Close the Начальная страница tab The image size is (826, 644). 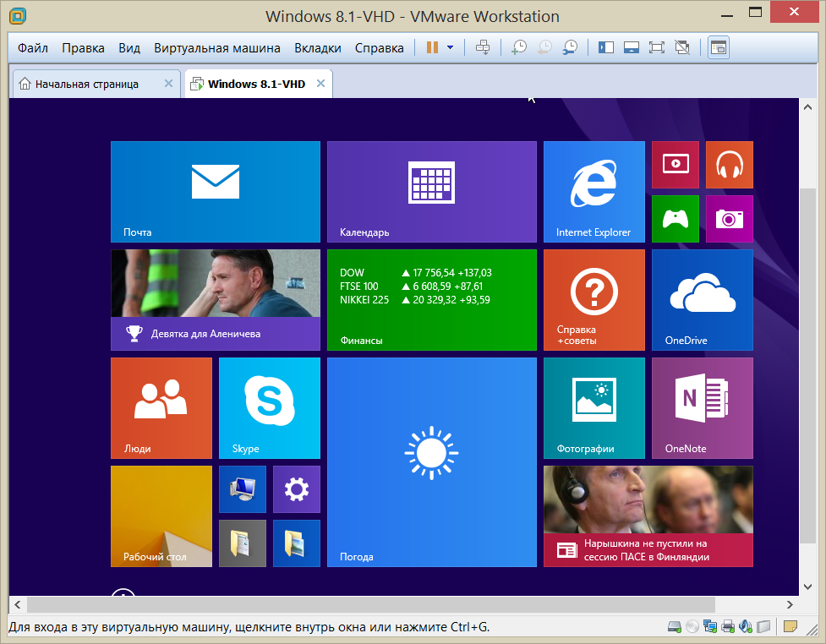(168, 83)
